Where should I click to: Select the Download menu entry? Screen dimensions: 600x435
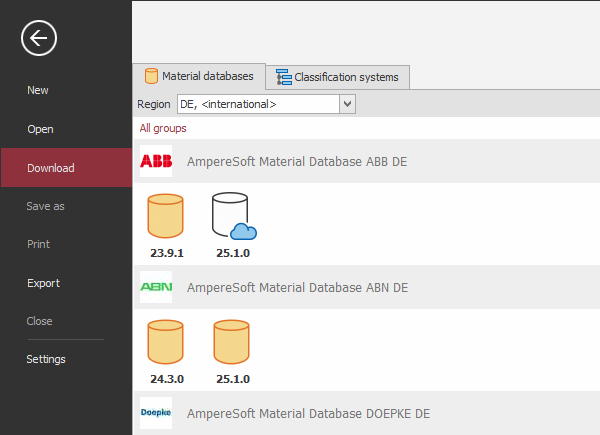tap(51, 168)
